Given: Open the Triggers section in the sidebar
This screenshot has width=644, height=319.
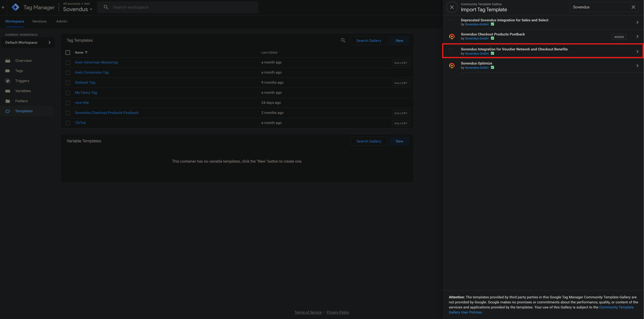Looking at the screenshot, I should coord(22,81).
